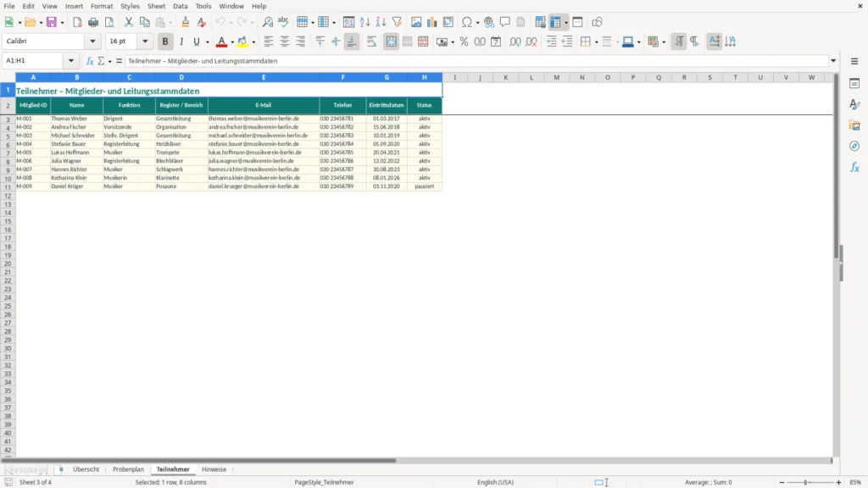Switch to the Probenplan sheet tab
868x488 pixels.
tap(129, 469)
